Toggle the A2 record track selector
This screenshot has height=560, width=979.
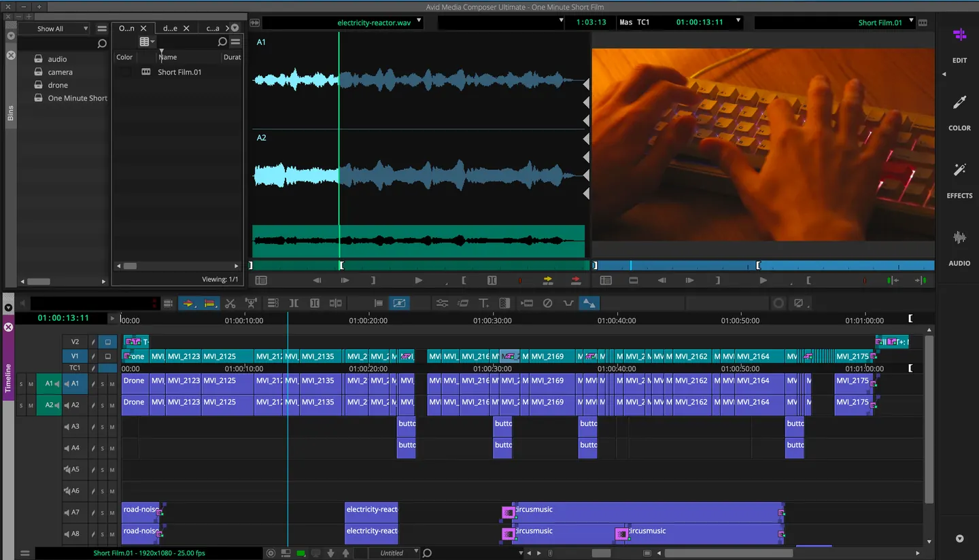click(75, 405)
